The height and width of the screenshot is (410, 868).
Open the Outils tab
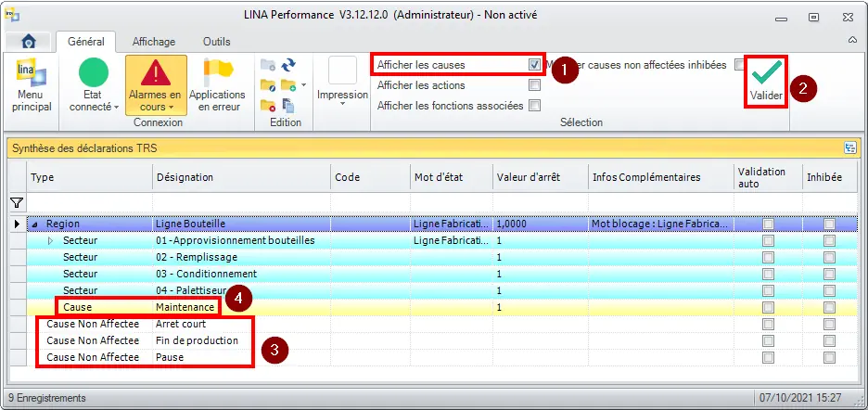(x=216, y=42)
